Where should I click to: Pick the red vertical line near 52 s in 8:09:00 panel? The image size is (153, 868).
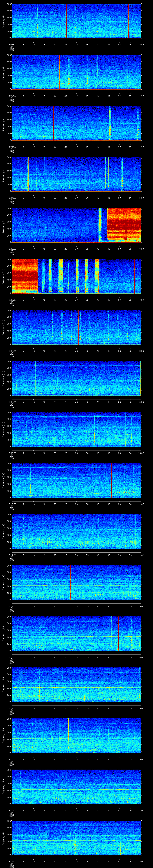125,429
